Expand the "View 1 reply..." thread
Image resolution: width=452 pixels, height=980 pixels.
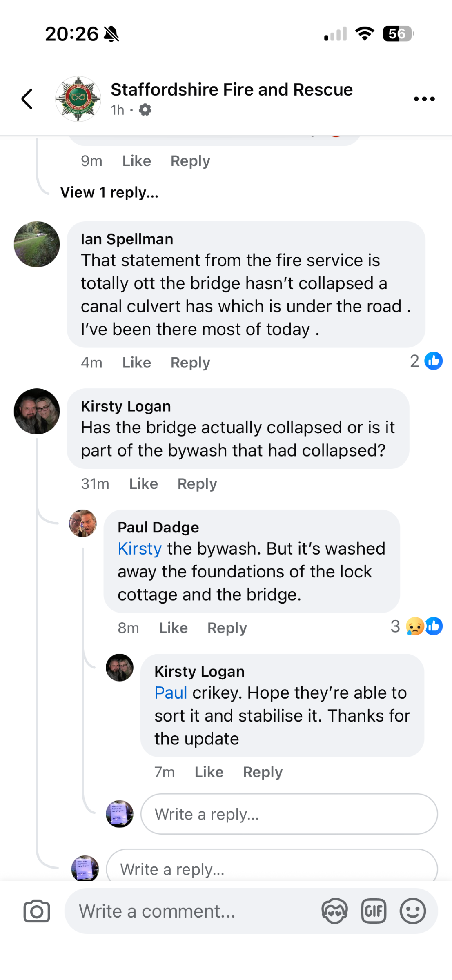(x=109, y=192)
